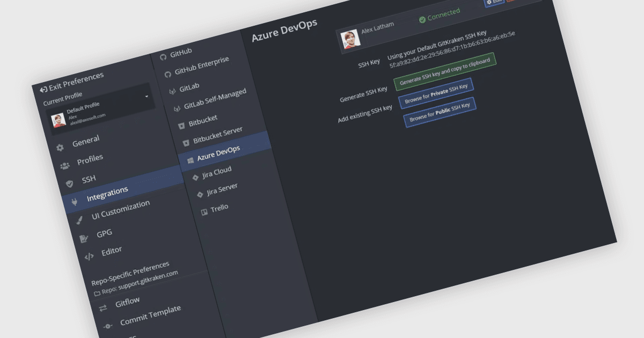644x338 pixels.
Task: Click the Edit button with gear
Action: [494, 2]
